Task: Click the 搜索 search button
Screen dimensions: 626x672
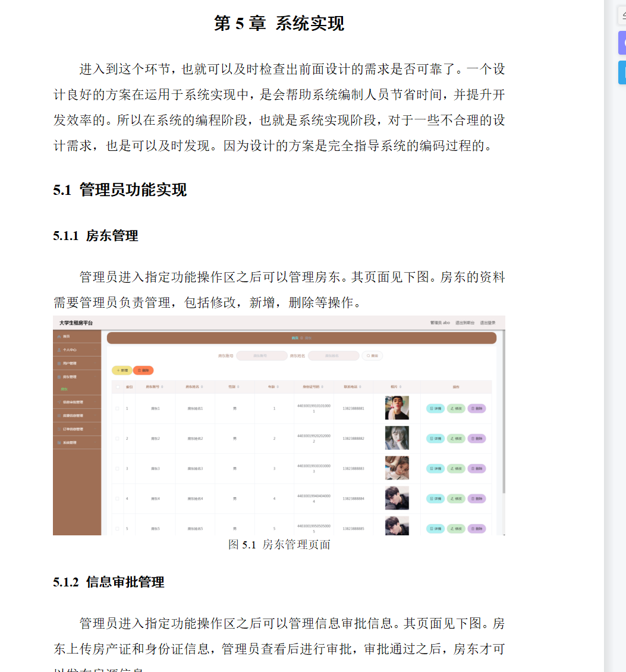Action: [x=372, y=355]
